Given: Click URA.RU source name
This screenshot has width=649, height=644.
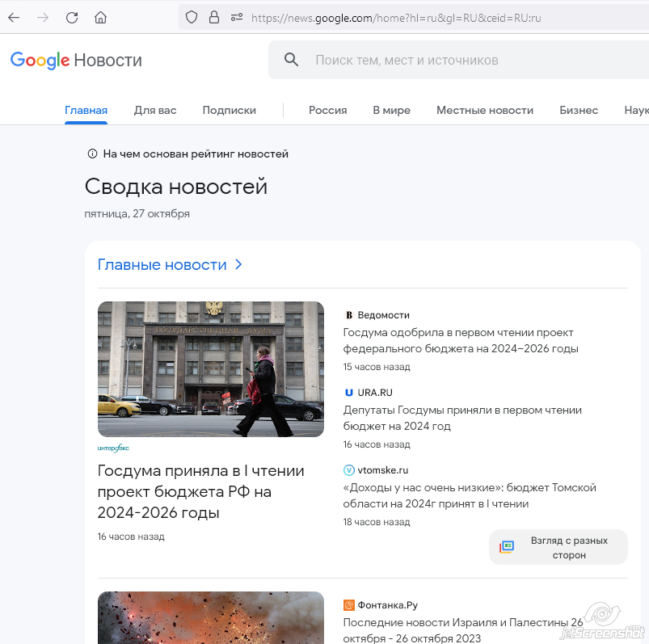Looking at the screenshot, I should (375, 393).
